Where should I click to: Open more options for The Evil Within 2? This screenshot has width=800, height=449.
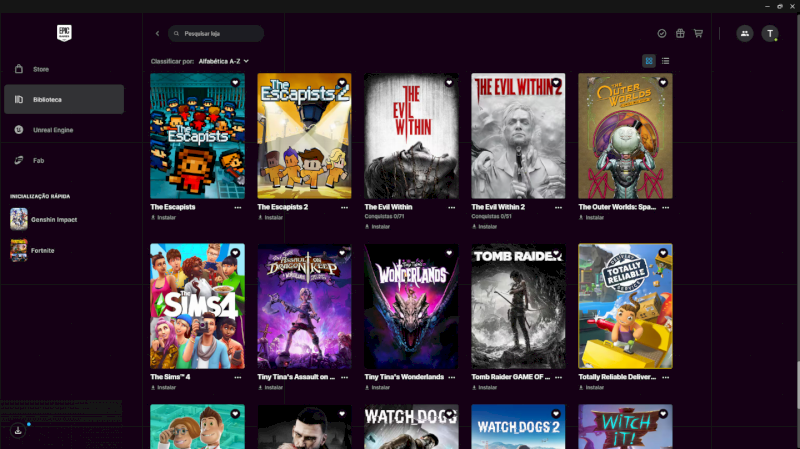tap(559, 208)
